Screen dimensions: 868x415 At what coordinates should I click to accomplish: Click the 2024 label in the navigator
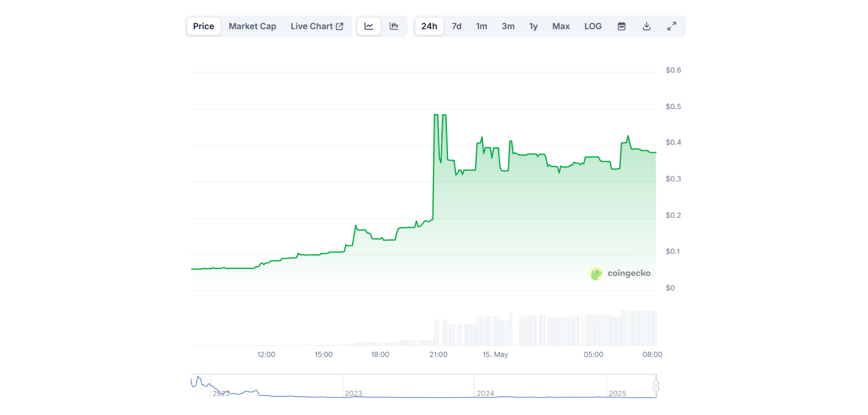click(485, 394)
